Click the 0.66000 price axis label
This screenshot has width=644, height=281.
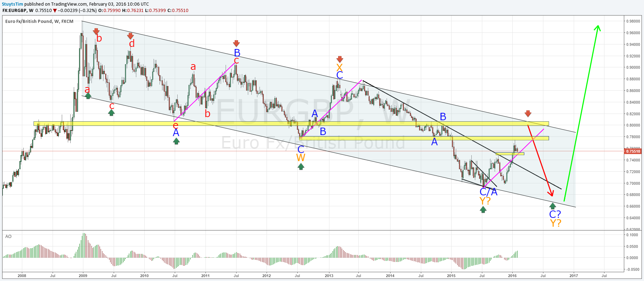[633, 207]
